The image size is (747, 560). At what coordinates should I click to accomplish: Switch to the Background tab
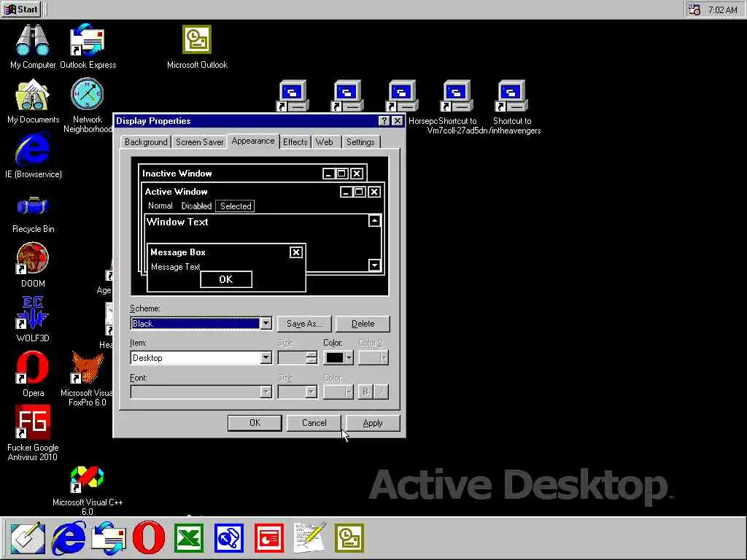pos(146,142)
